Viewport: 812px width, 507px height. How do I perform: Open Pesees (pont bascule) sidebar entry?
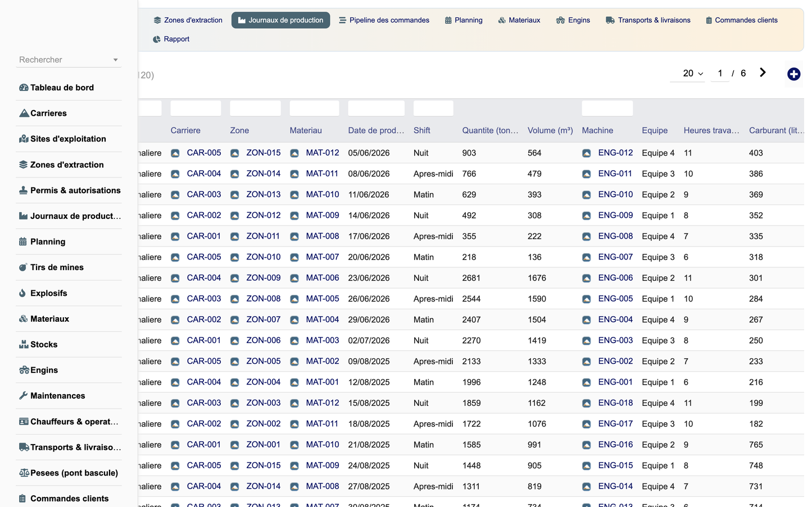(69, 473)
